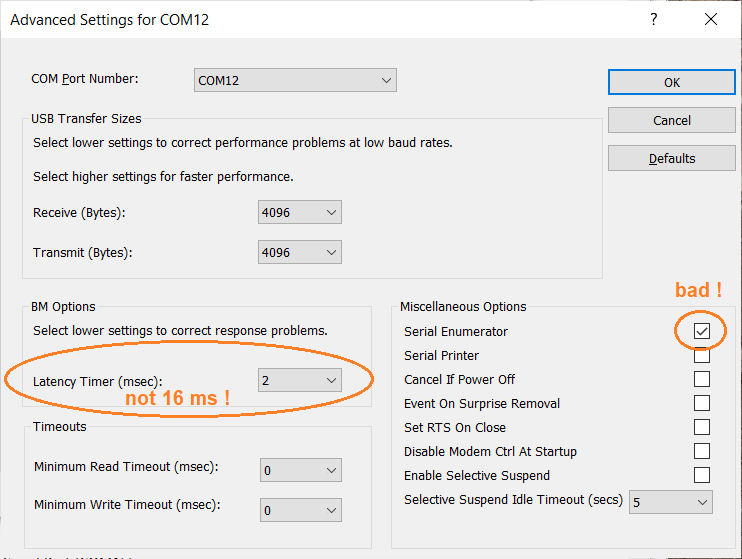The height and width of the screenshot is (559, 742).
Task: Toggle Disable Modem Ctrl At Startup
Action: click(702, 451)
